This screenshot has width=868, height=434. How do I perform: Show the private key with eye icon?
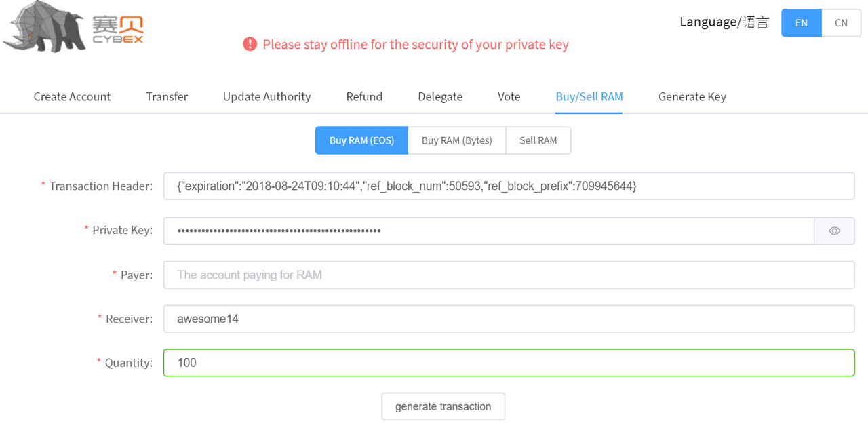834,231
